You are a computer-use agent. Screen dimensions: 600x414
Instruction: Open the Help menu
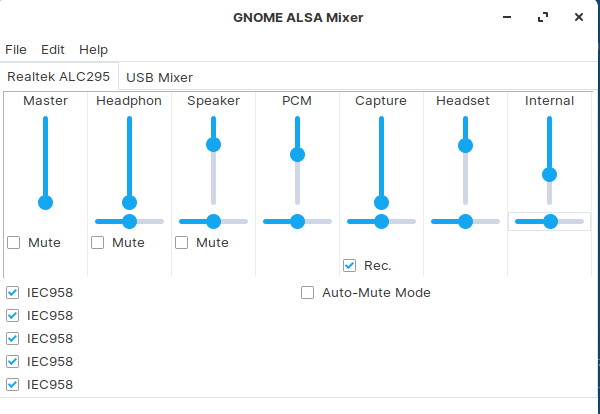(x=93, y=49)
